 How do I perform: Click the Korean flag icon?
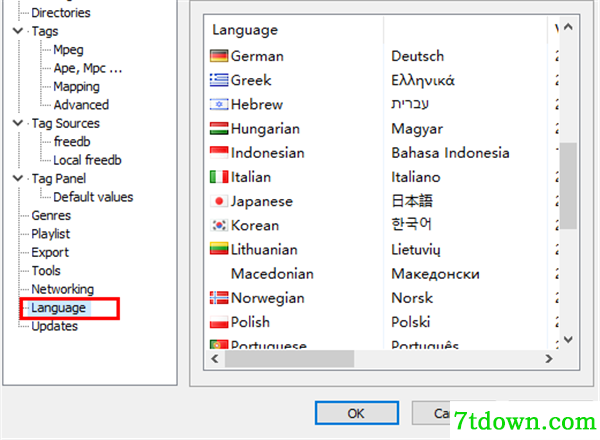click(x=219, y=225)
